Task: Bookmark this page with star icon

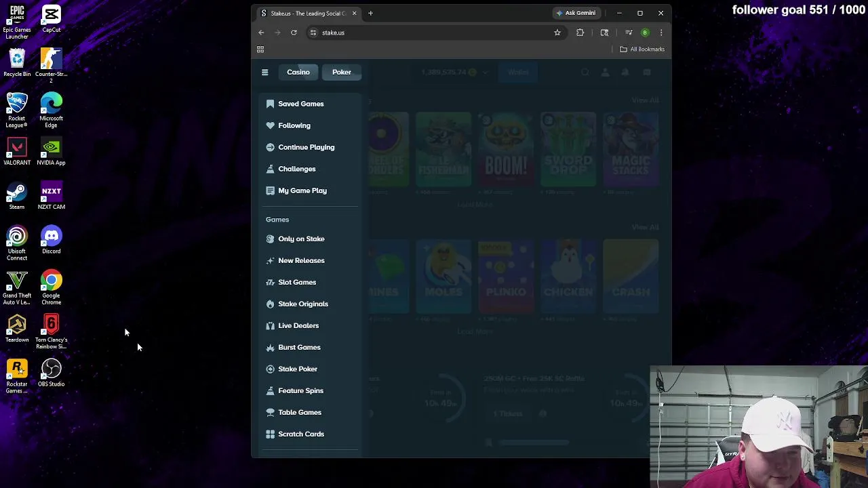Action: pyautogui.click(x=557, y=33)
